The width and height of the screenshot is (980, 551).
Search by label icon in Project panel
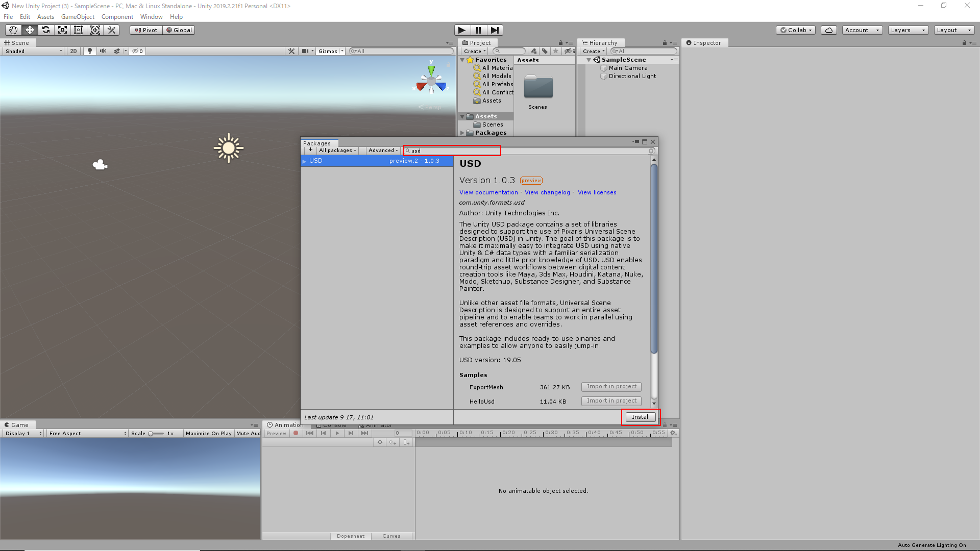pos(545,51)
